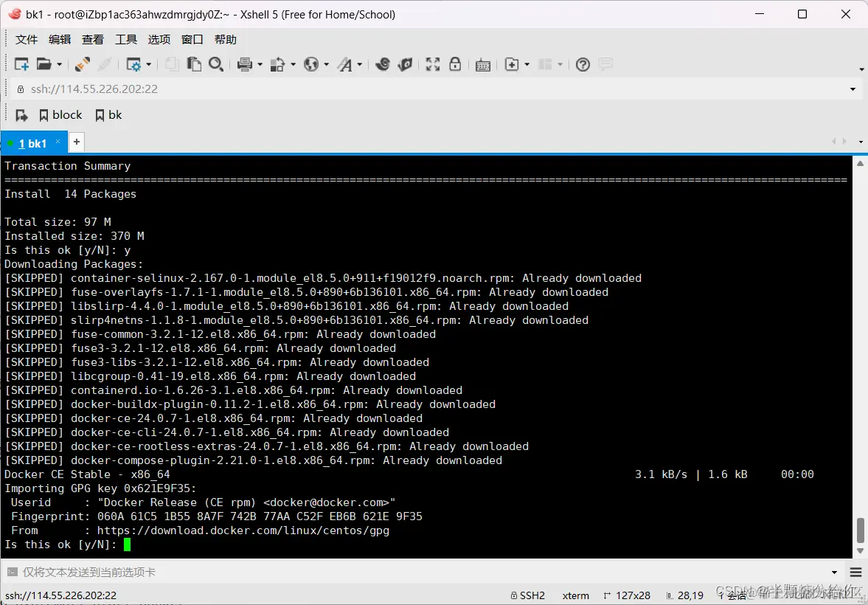
Task: Open the 查看 menu
Action: point(93,39)
